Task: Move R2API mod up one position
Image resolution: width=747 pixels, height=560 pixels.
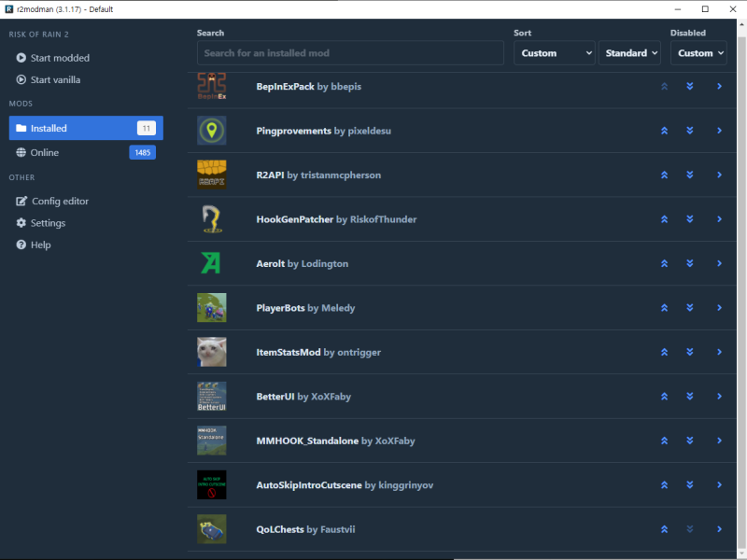Action: (664, 175)
